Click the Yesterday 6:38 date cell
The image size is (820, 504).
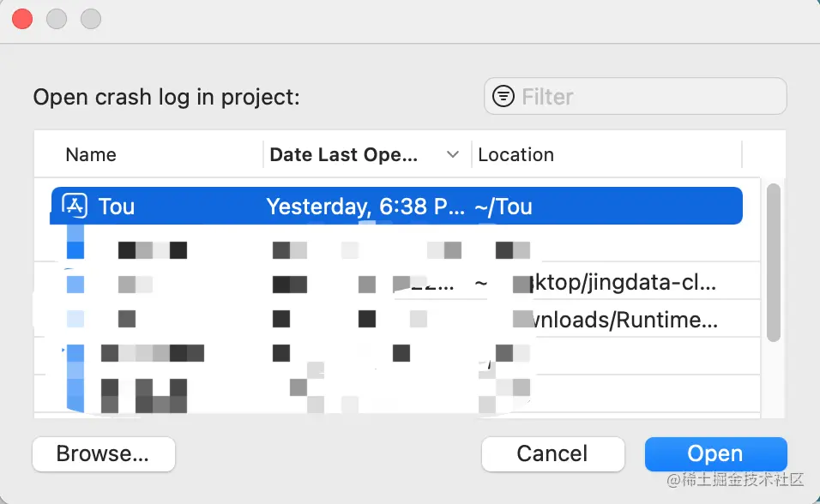[366, 207]
